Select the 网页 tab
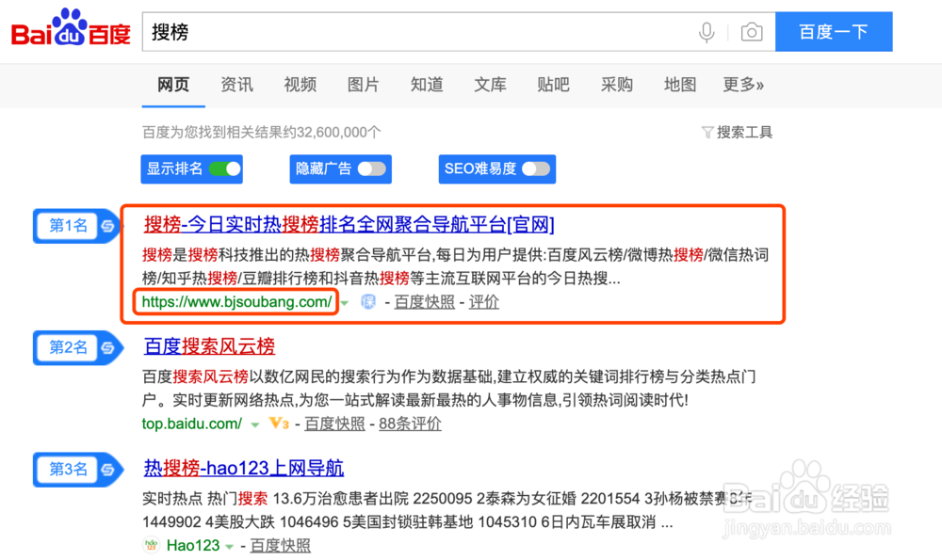Screen dimensions: 942x560 [x=173, y=85]
